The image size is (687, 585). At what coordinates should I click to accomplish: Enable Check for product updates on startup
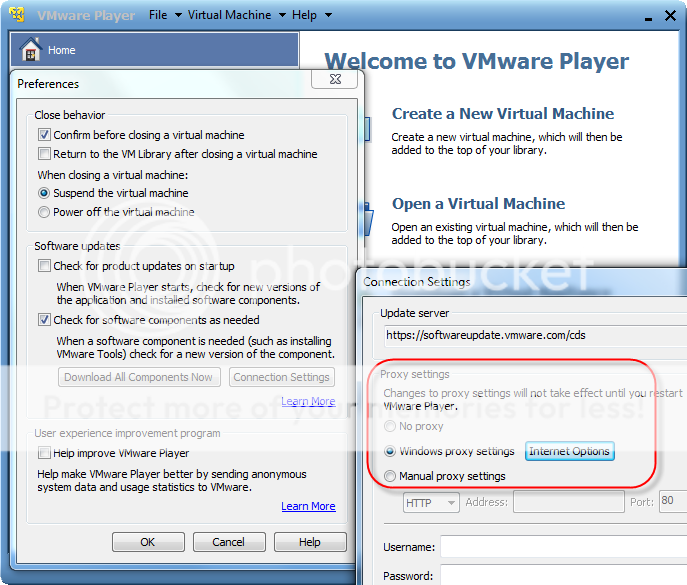[x=44, y=266]
